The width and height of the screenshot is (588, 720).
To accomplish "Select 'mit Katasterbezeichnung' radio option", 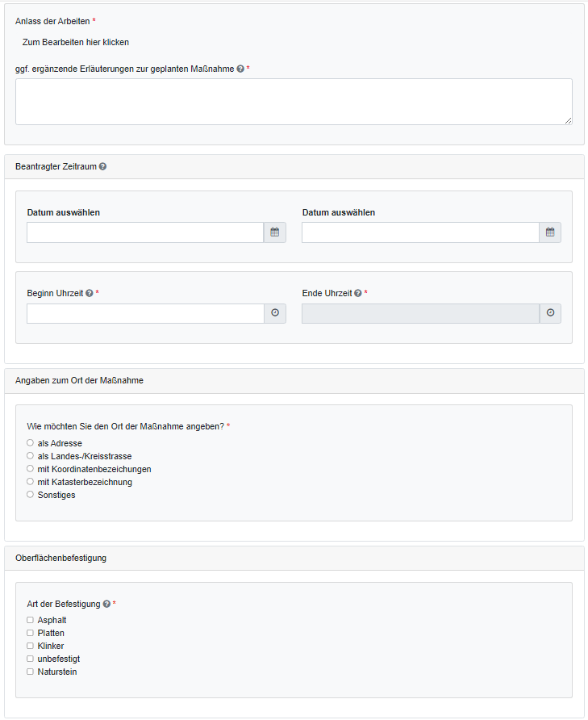I will pyautogui.click(x=31, y=482).
